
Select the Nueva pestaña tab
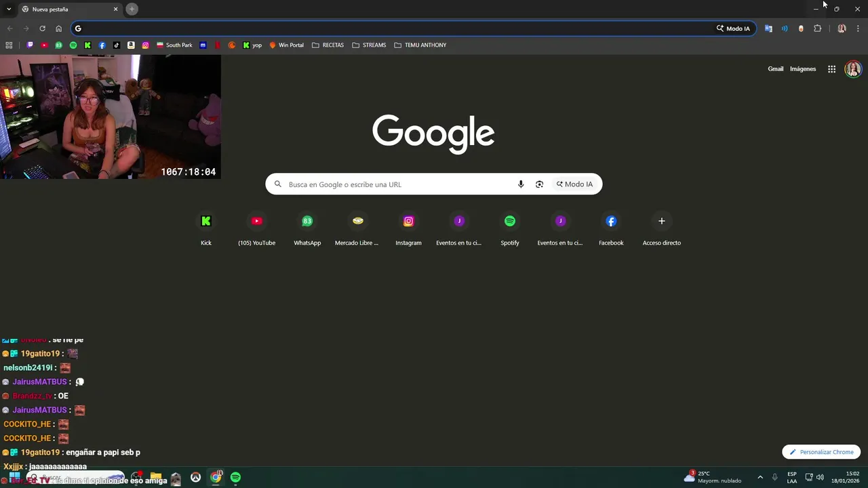point(69,9)
